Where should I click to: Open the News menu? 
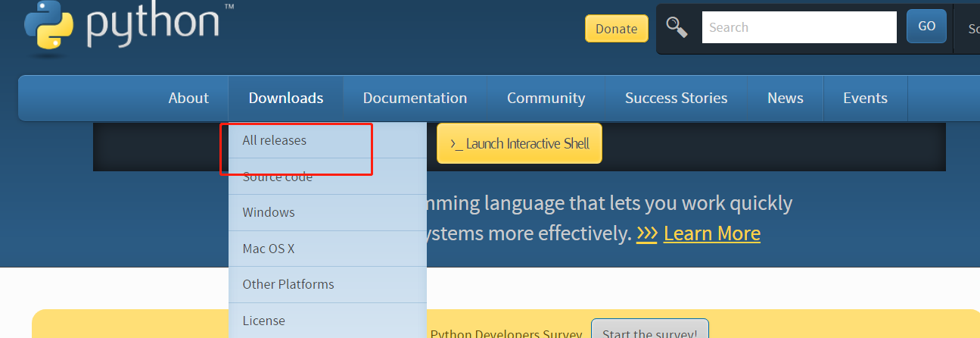[785, 98]
